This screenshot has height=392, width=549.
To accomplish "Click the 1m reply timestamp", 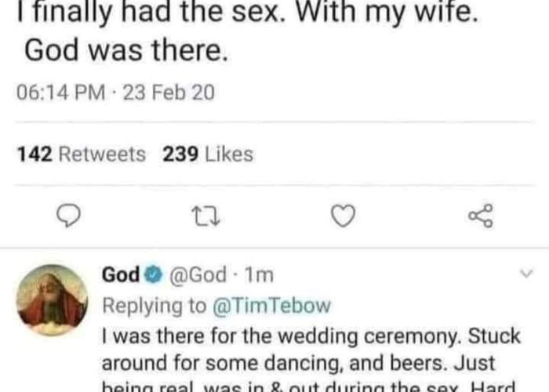I will (259, 275).
